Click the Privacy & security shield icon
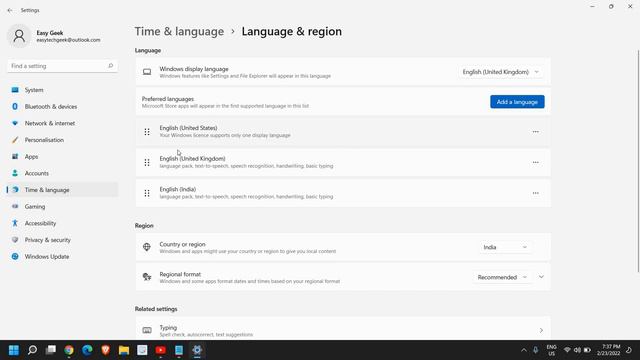The width and height of the screenshot is (640, 360). click(x=15, y=240)
